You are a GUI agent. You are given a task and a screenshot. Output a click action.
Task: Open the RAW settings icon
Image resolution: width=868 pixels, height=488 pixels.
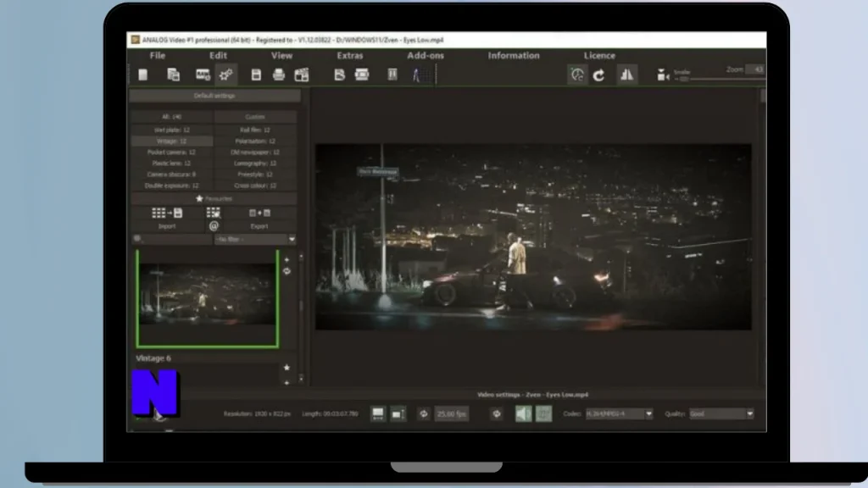[203, 75]
